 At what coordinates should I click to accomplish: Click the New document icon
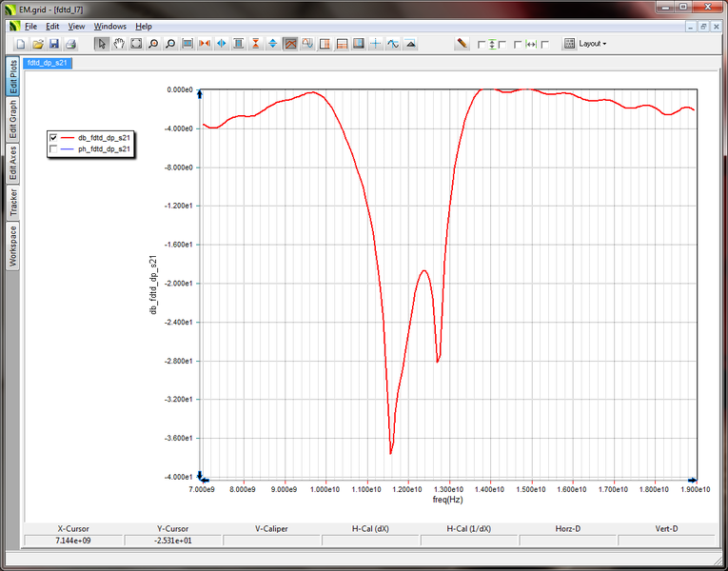(21, 44)
